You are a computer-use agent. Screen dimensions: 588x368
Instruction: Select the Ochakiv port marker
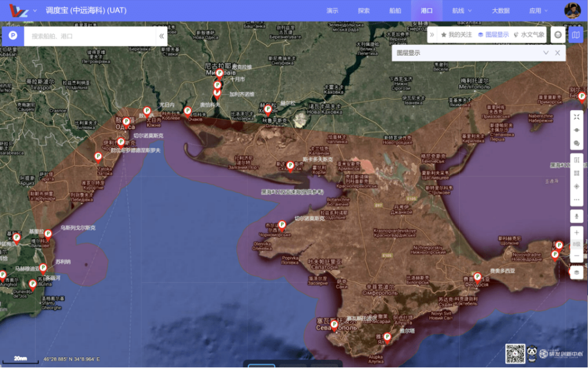188,111
